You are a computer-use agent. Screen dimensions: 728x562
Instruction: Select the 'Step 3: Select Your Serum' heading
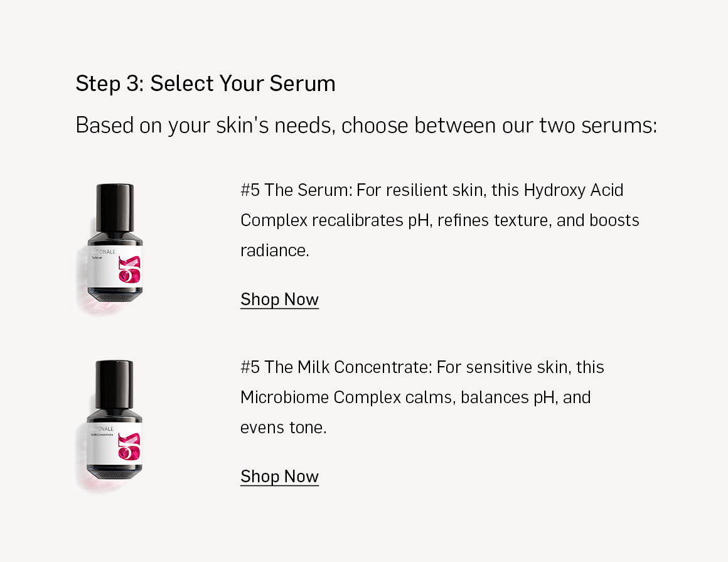point(205,84)
